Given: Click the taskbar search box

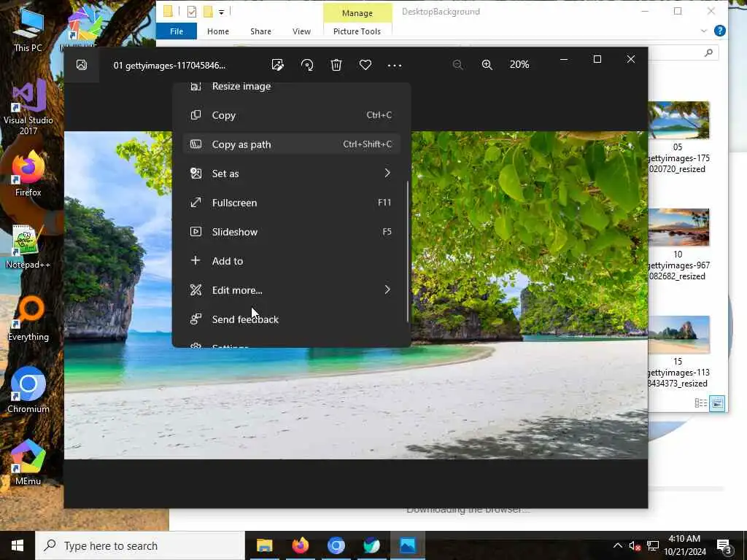Looking at the screenshot, I should 140,545.
